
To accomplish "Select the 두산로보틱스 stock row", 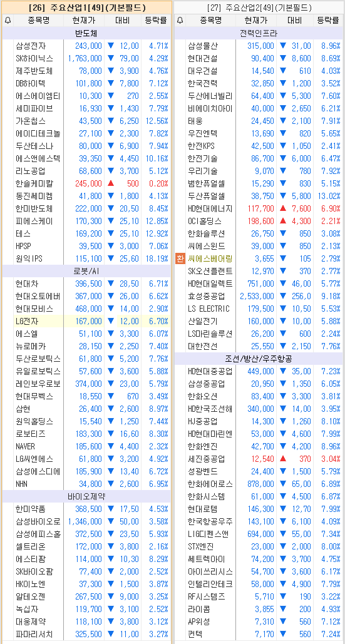I will (86, 359).
